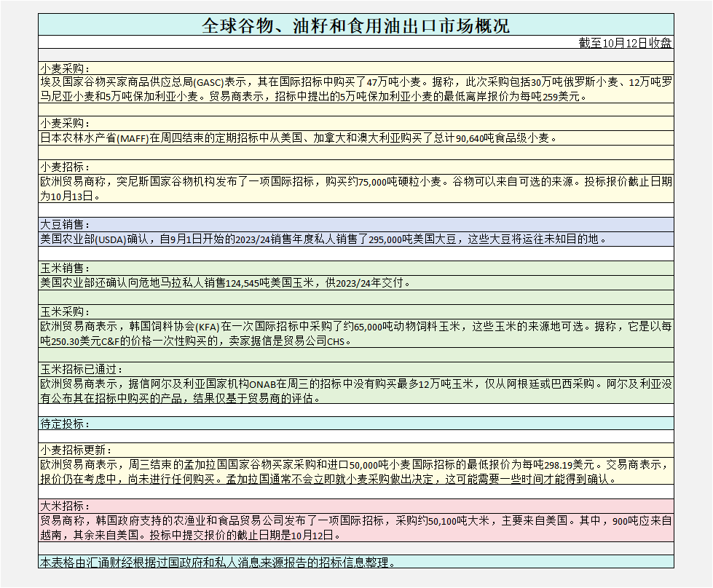Select the Tunisia durum wheat tender paragraph
This screenshot has height=588, width=713.
click(x=356, y=188)
